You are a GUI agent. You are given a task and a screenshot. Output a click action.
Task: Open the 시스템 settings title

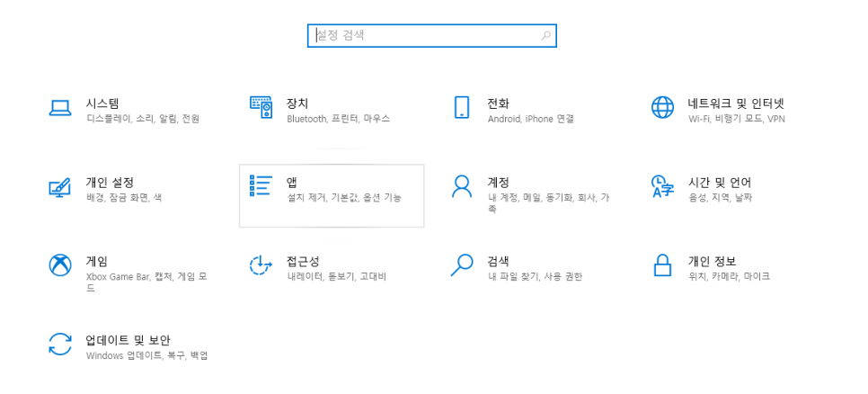pyautogui.click(x=102, y=103)
